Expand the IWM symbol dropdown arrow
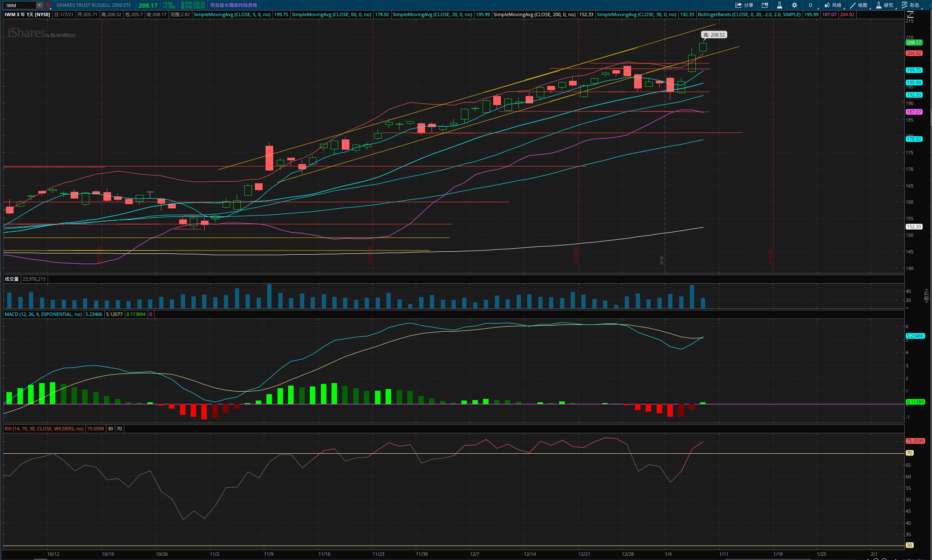 click(39, 5)
